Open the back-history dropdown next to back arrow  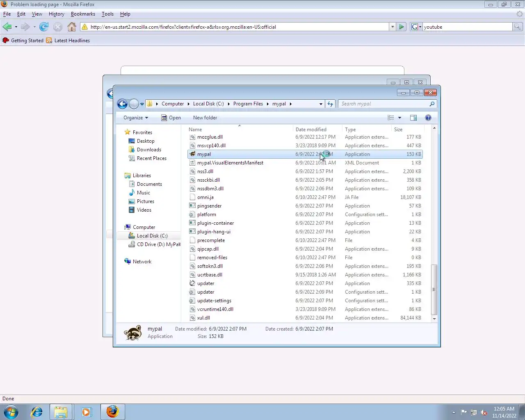(x=16, y=27)
